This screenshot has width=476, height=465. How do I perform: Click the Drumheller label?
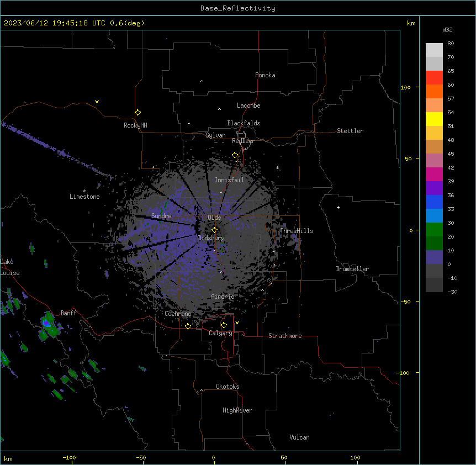pyautogui.click(x=352, y=269)
